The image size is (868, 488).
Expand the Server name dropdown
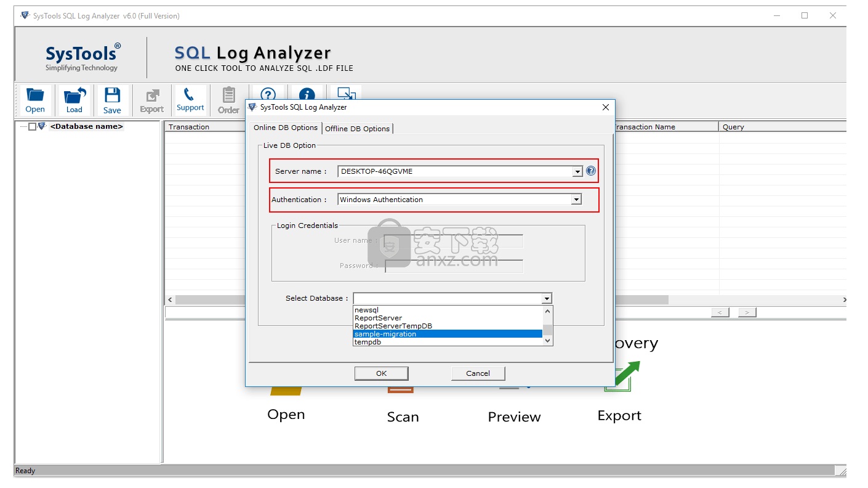tap(577, 172)
